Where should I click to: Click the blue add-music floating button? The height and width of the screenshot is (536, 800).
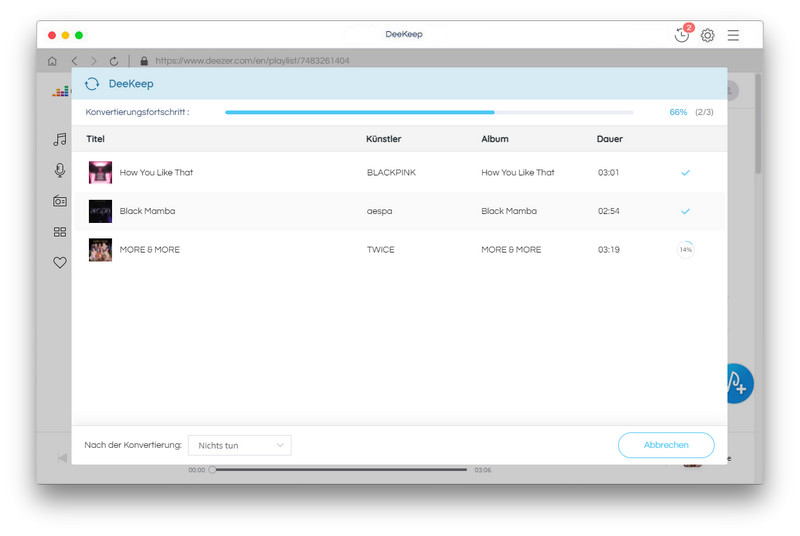point(740,384)
